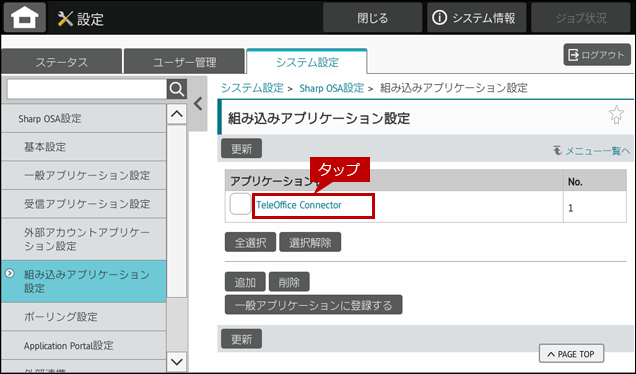
Task: Open Sharp OSA設定 in the sidebar
Action: [x=84, y=118]
